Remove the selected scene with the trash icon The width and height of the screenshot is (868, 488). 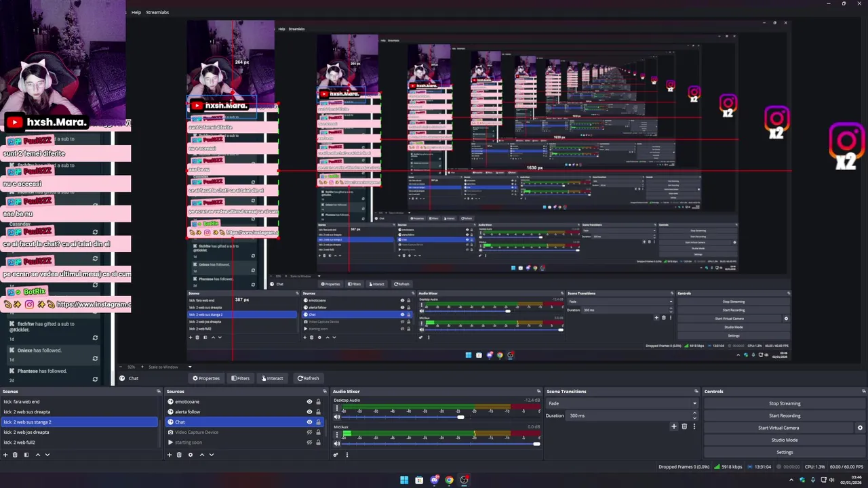(15, 455)
